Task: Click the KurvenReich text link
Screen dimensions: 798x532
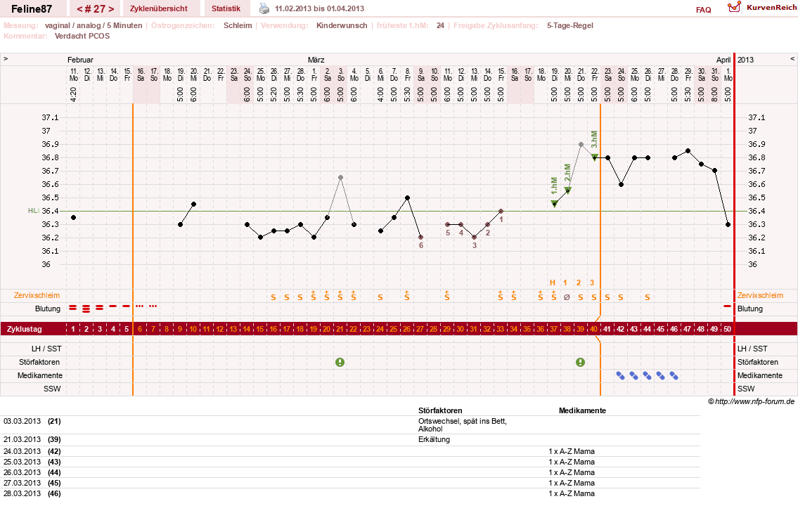Action: pos(771,7)
